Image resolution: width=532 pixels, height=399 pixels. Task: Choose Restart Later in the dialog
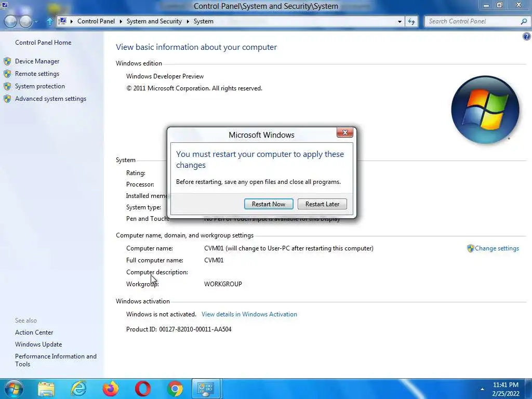point(322,204)
